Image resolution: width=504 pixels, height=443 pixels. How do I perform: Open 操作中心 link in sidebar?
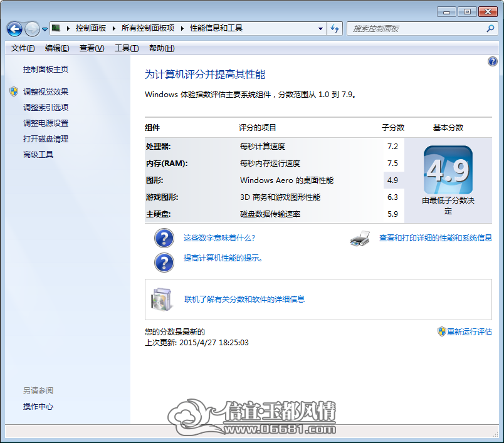click(38, 407)
